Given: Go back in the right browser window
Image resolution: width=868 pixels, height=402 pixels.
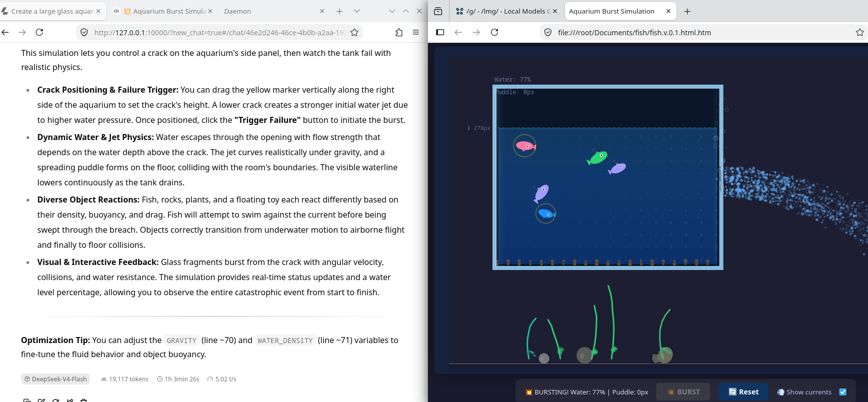Looking at the screenshot, I should click(x=458, y=32).
